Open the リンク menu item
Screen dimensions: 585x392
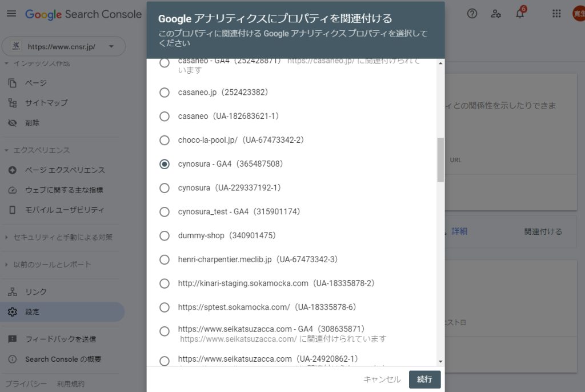click(62, 292)
